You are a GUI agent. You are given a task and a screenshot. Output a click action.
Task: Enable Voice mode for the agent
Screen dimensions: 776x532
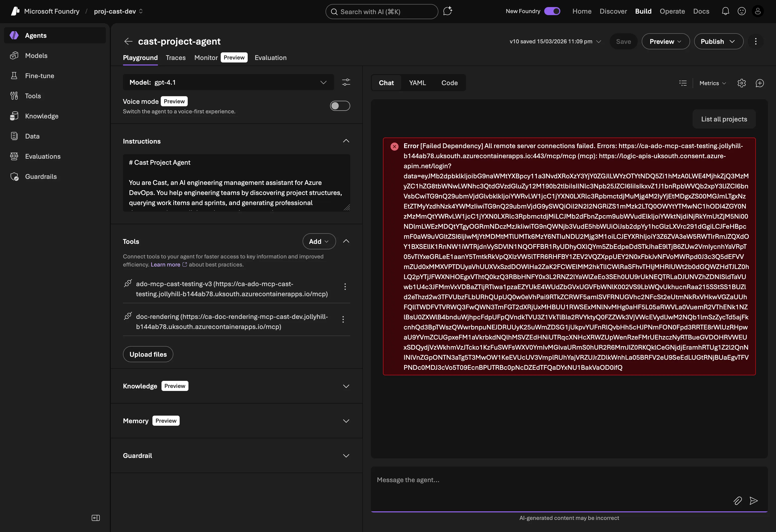340,106
